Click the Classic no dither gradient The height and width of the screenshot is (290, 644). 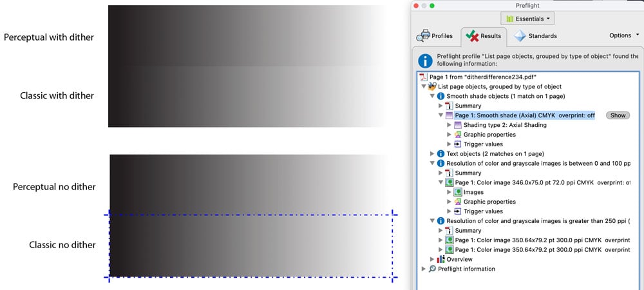point(251,246)
